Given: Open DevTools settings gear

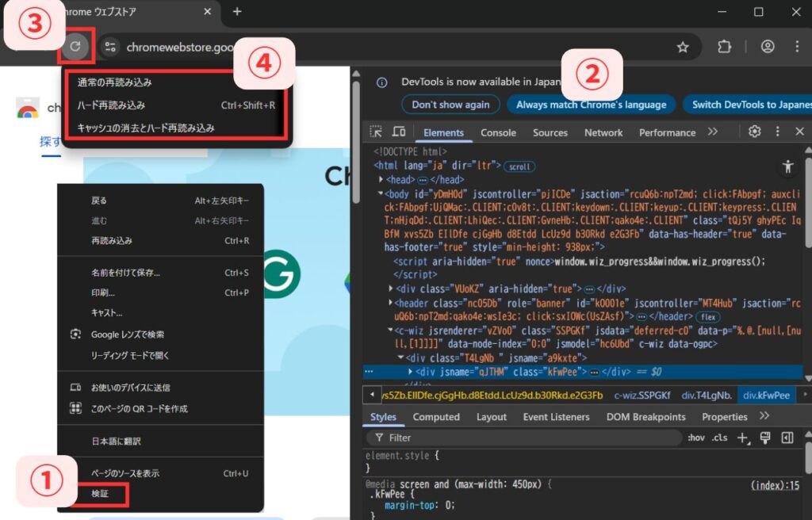Looking at the screenshot, I should (755, 132).
